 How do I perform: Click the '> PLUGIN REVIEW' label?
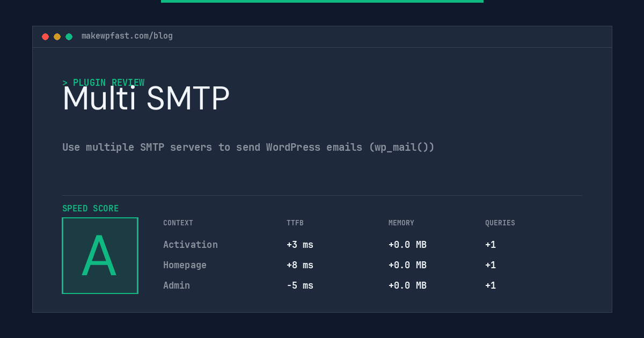(x=104, y=83)
